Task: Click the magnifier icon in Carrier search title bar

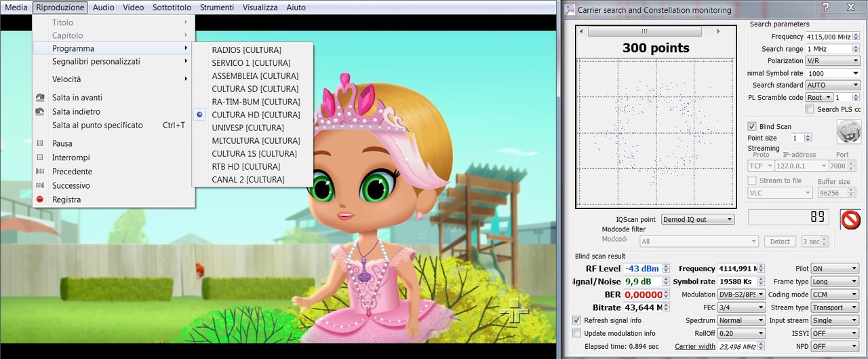Action: pyautogui.click(x=569, y=10)
